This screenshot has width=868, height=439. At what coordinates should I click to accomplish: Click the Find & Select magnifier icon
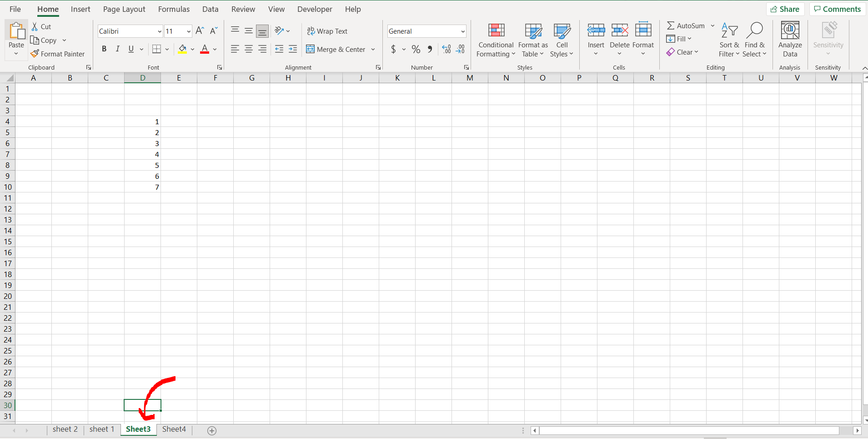coord(754,31)
